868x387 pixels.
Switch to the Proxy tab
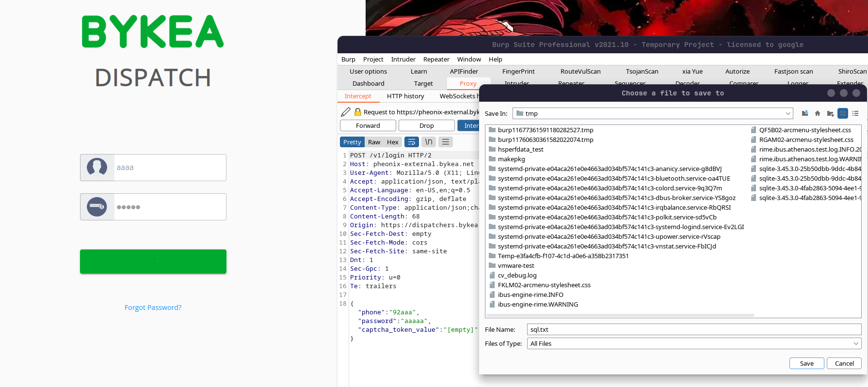click(468, 83)
